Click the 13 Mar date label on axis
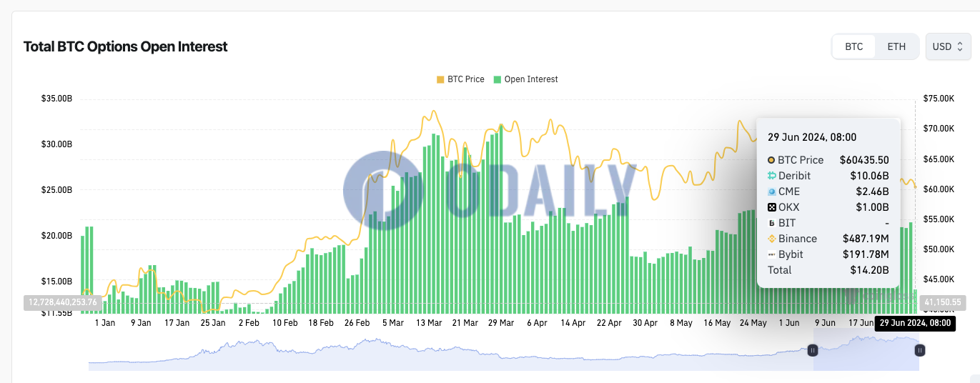 (429, 323)
